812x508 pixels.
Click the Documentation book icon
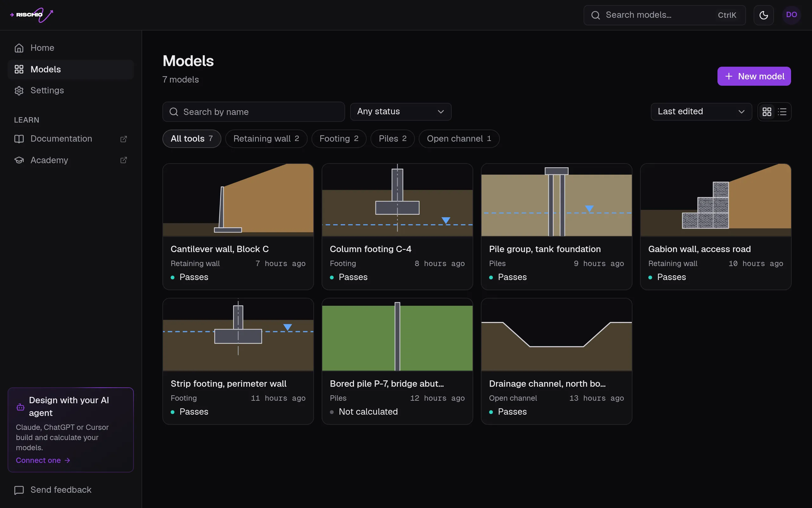point(19,139)
